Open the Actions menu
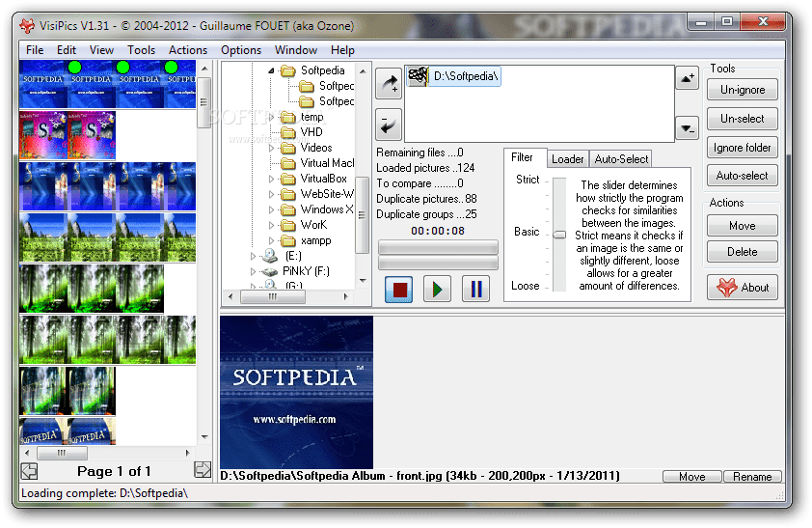Viewport: 812px width, 528px height. (x=188, y=50)
